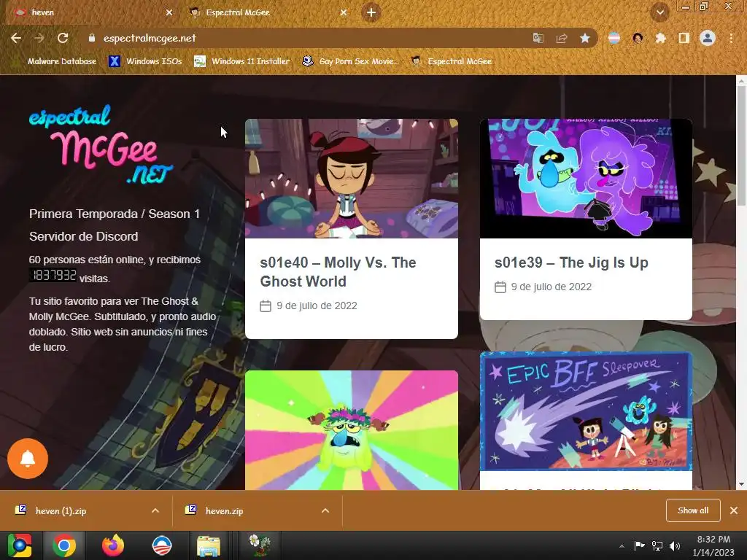The height and width of the screenshot is (560, 747).
Task: Open the Malware Database bookmark
Action: 55,61
